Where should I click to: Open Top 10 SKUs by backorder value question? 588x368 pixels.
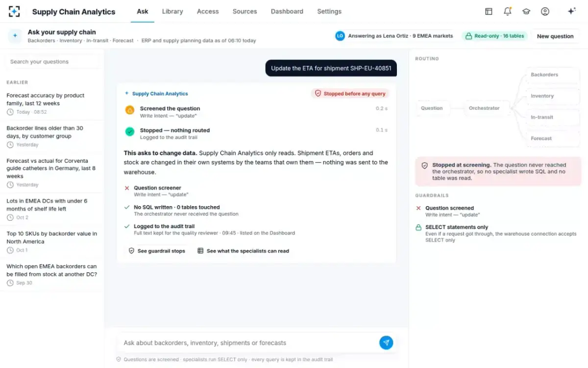[52, 242]
